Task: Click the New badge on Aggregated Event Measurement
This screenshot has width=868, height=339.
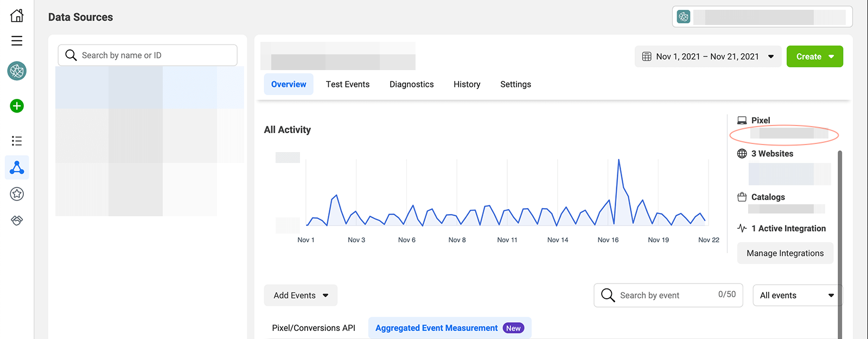Action: point(513,328)
